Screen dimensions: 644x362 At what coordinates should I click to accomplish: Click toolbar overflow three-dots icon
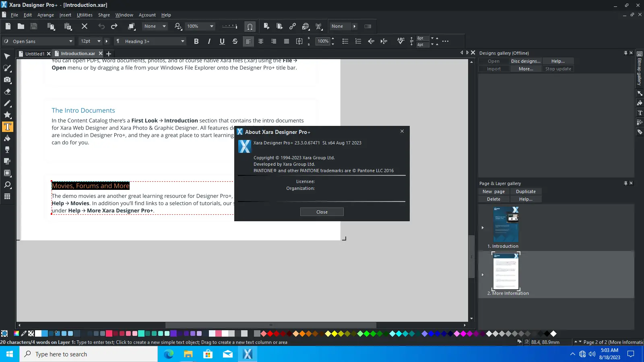point(445,41)
